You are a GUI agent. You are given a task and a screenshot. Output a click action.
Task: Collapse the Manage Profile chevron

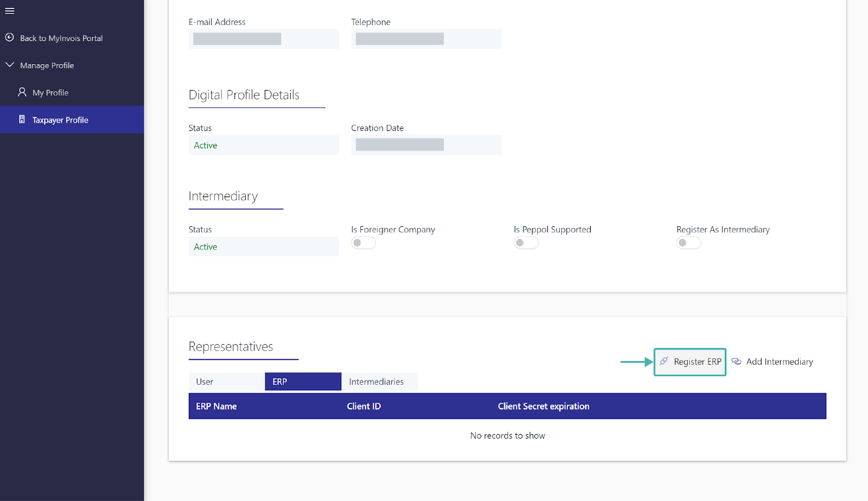tap(10, 65)
